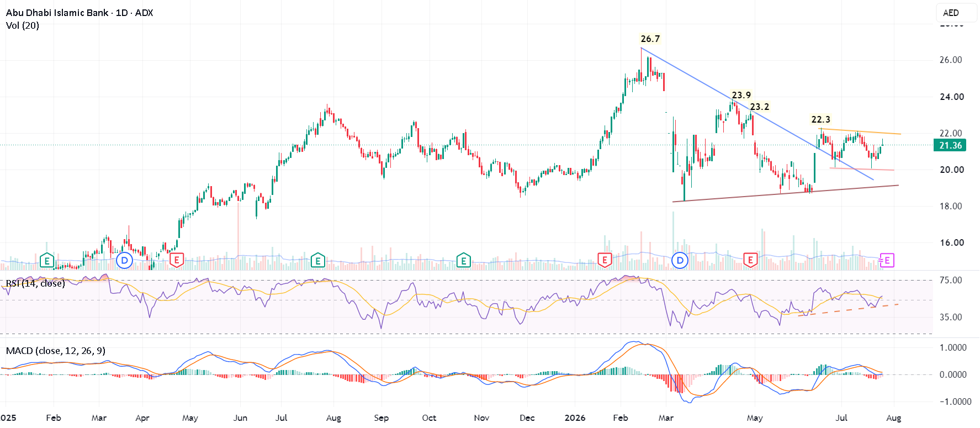Select the MACD (close, 12, 26, 9) legend

click(x=56, y=351)
